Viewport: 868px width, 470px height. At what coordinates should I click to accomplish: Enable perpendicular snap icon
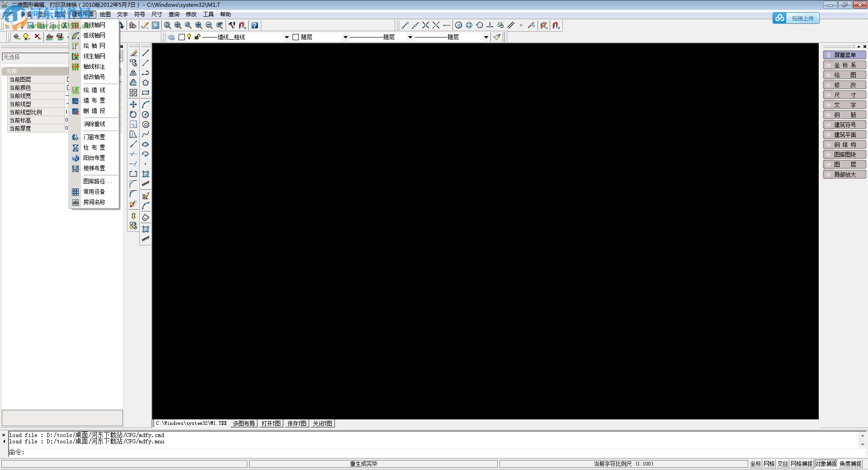click(x=490, y=25)
